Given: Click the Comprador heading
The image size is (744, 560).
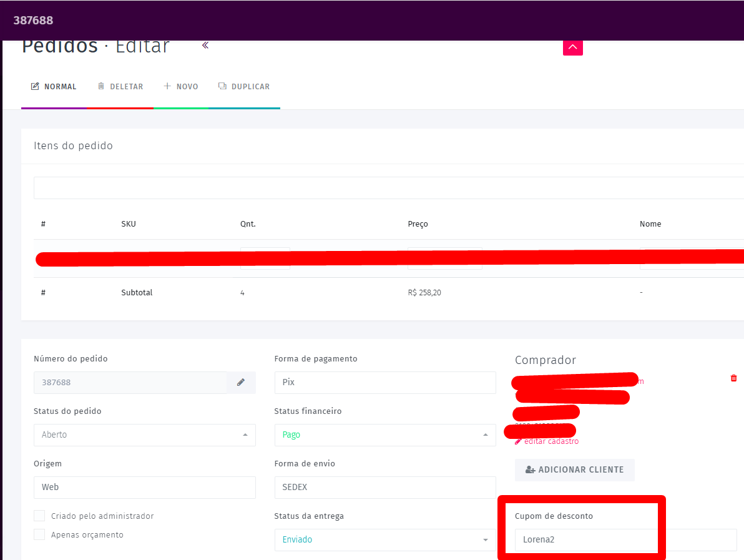Looking at the screenshot, I should coord(545,360).
